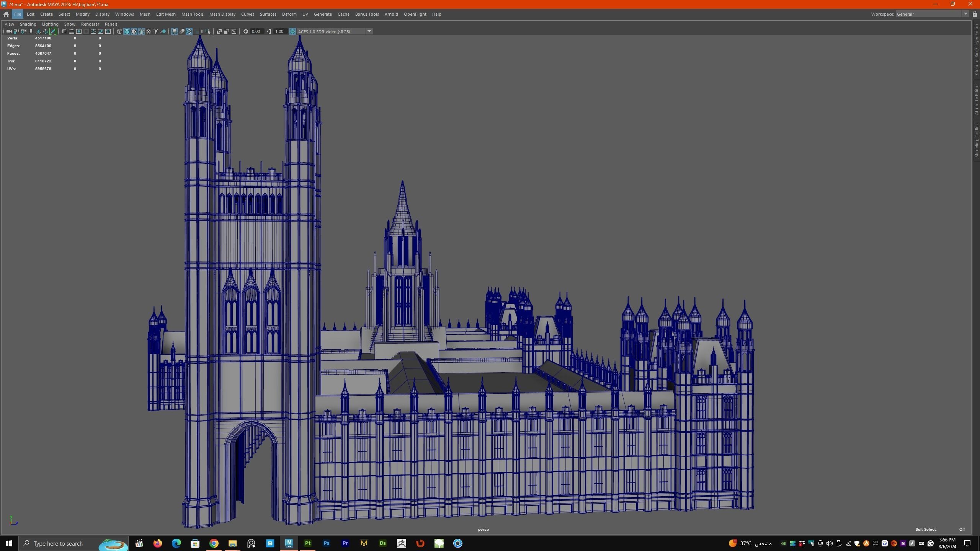Toggle view color management ON icon
This screenshot has height=551, width=980.
click(x=292, y=31)
